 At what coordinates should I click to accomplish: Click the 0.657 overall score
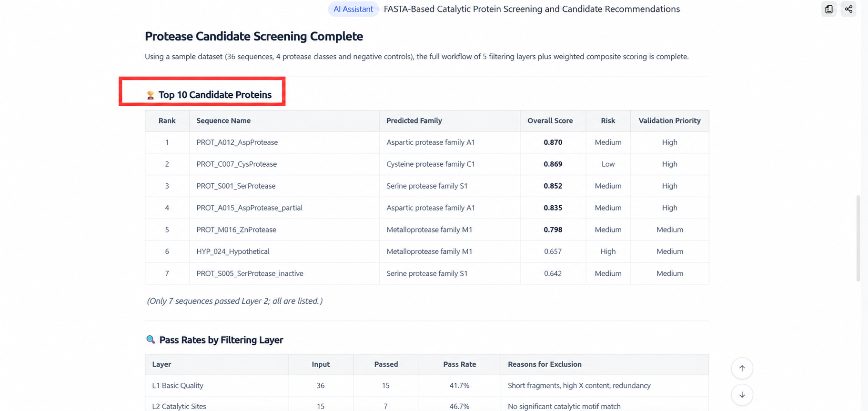[x=553, y=251]
